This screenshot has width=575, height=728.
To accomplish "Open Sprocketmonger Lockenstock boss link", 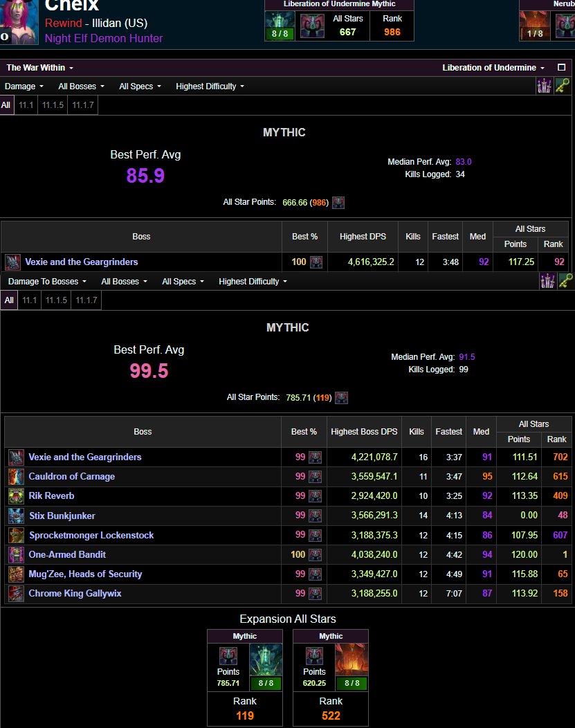I will [x=91, y=535].
